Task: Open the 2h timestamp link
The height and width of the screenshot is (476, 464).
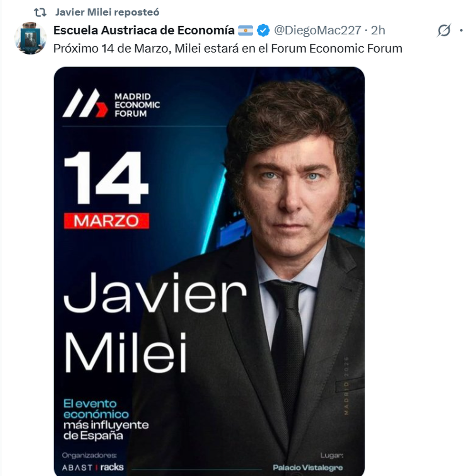Action: [378, 30]
